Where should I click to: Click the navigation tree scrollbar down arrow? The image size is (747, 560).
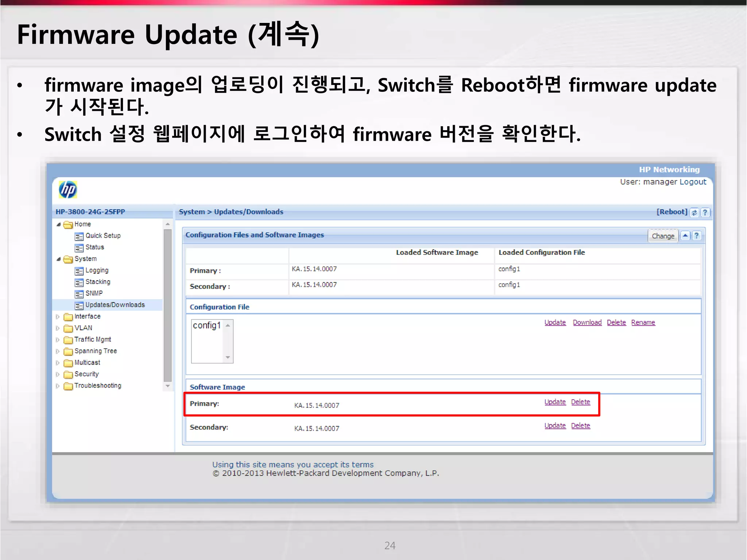(168, 386)
